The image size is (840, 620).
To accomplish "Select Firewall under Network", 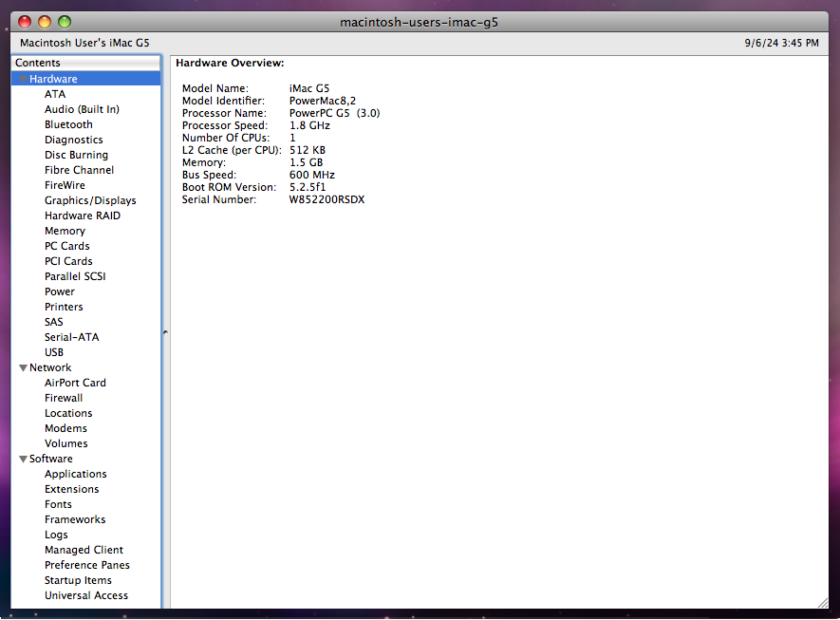I will pos(64,398).
